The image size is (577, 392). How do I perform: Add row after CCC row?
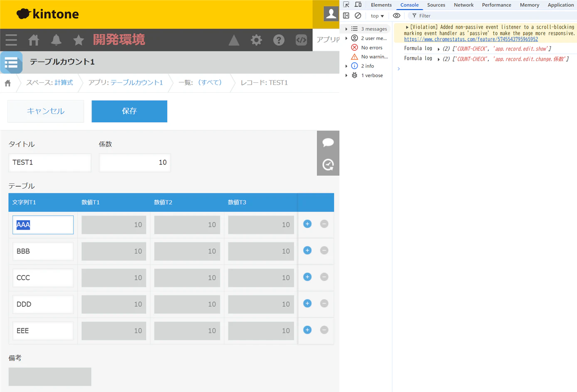click(308, 277)
